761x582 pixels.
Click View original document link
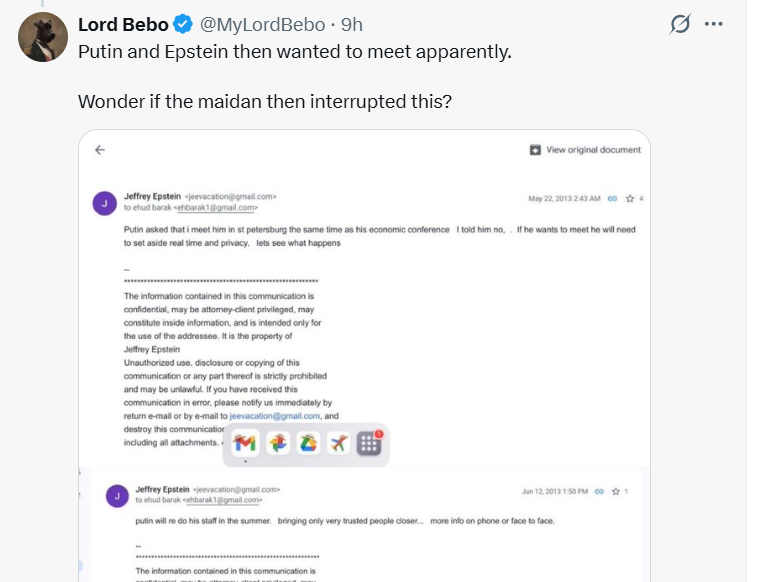585,150
